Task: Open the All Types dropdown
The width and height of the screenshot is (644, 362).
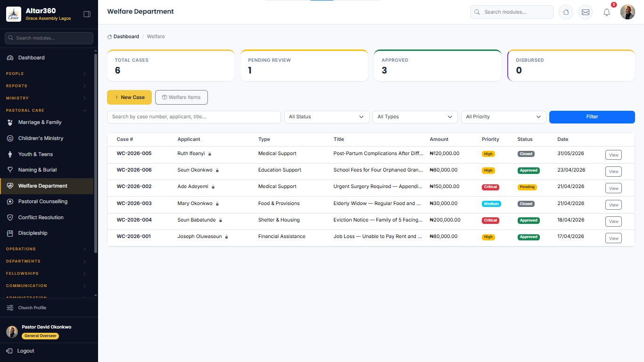Action: (415, 117)
